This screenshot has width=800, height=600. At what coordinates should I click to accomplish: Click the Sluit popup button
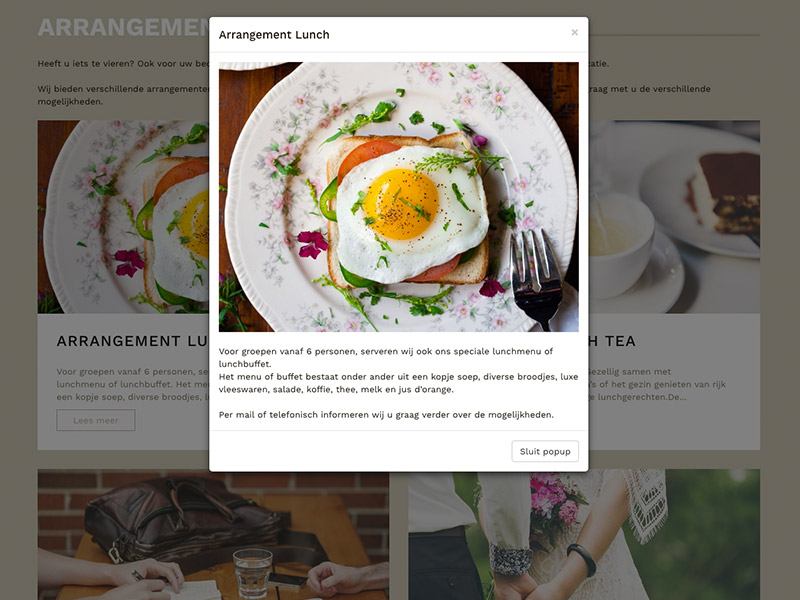[545, 451]
